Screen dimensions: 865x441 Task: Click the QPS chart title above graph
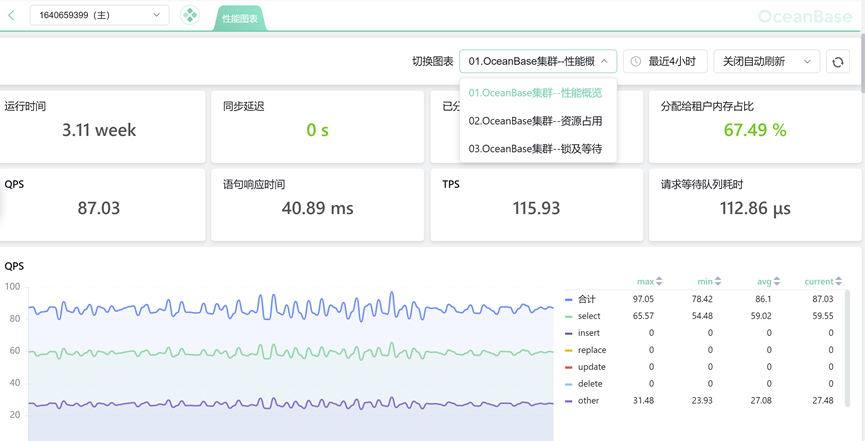pyautogui.click(x=14, y=266)
